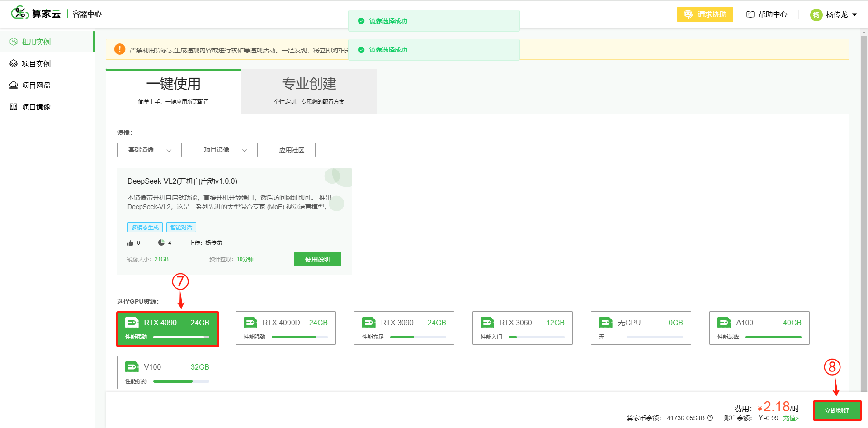Click the 项目镜像 icon in sidebar
Screen dimensions: 868x428
tap(14, 107)
